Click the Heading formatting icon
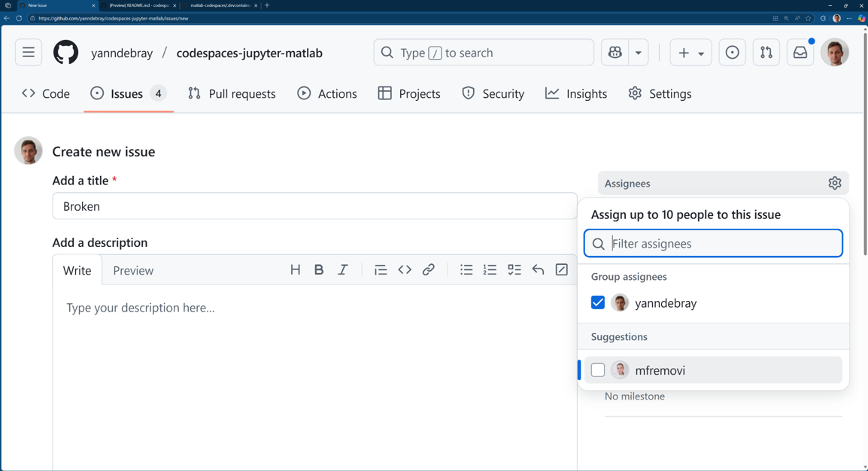This screenshot has width=868, height=471. tap(296, 270)
